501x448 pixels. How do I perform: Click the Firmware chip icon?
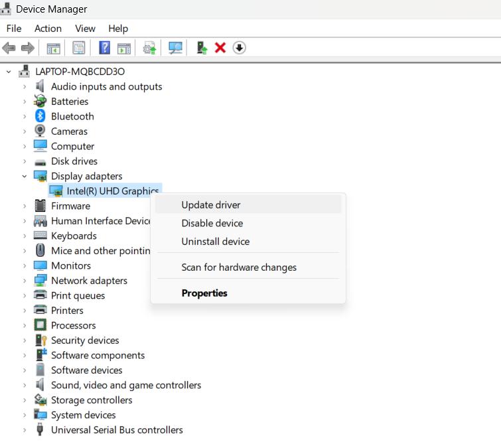point(40,206)
